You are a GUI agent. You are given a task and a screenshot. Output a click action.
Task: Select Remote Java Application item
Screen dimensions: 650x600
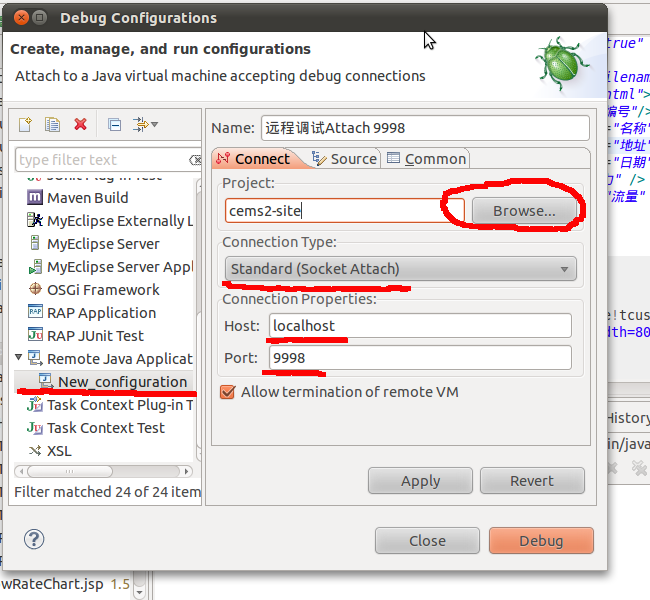(120, 359)
